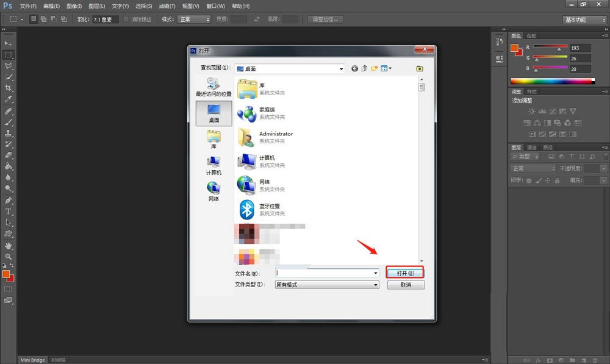This screenshot has width=610, height=364.
Task: Switch to the 通道 tab
Action: click(x=532, y=147)
